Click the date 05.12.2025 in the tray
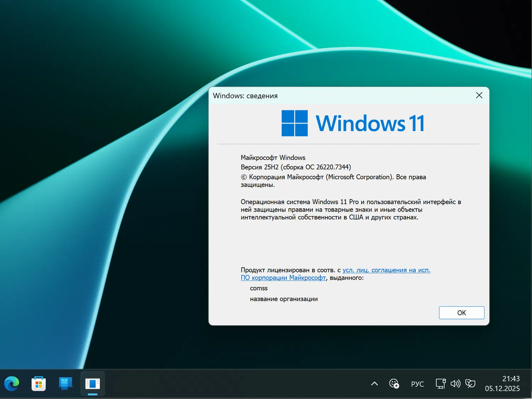Screen dimensions: 532x399 point(502,388)
